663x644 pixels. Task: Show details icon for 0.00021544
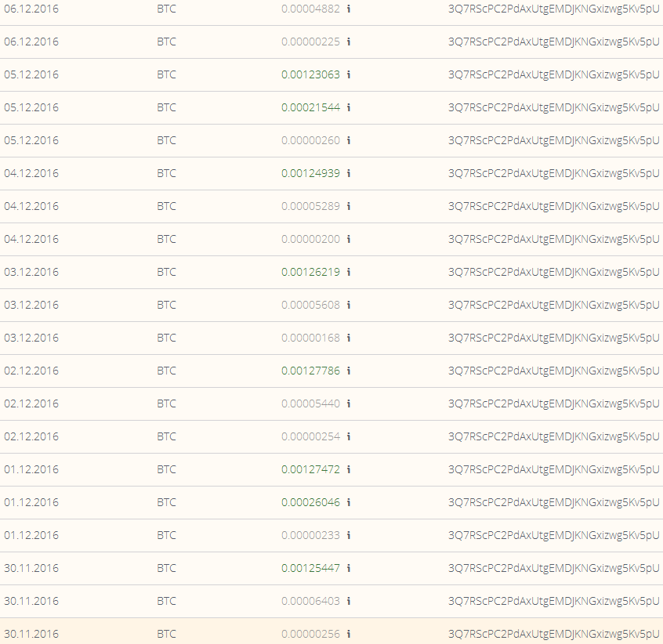(349, 108)
